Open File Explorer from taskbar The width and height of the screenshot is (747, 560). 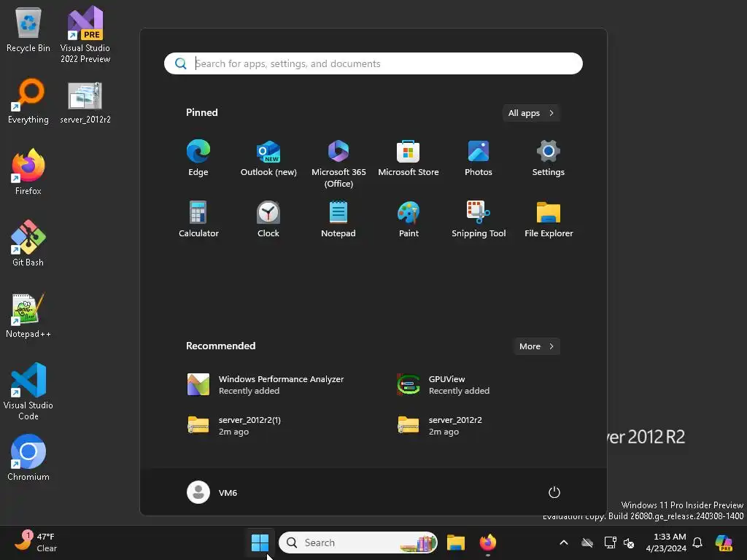[x=456, y=542]
